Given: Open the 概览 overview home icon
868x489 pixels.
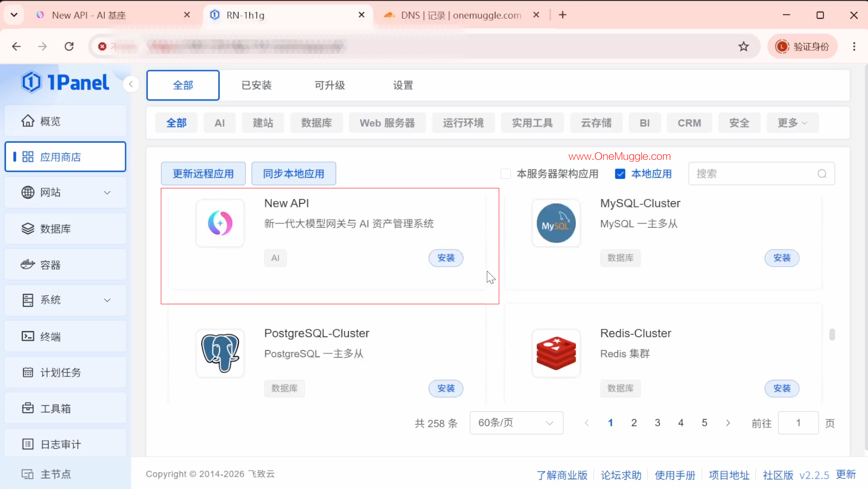Looking at the screenshot, I should pyautogui.click(x=28, y=121).
